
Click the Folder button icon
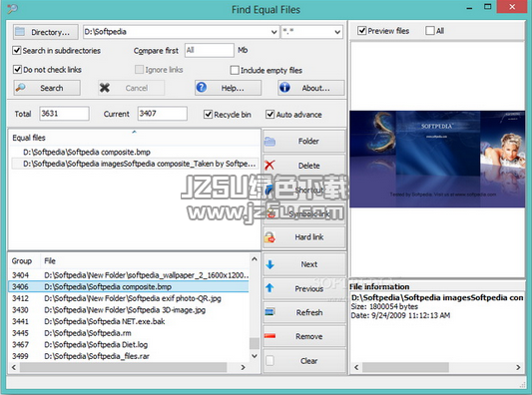point(269,142)
